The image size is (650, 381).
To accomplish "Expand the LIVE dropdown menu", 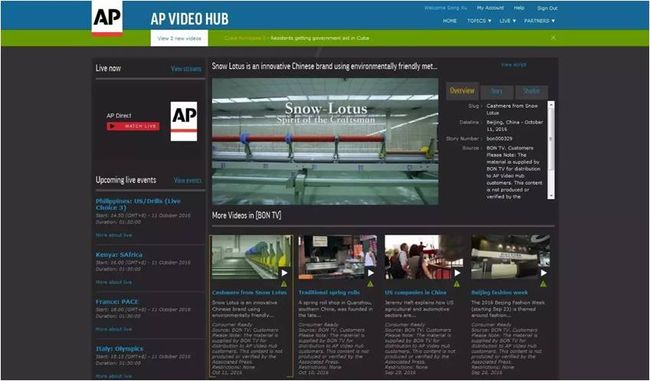I will coord(508,21).
